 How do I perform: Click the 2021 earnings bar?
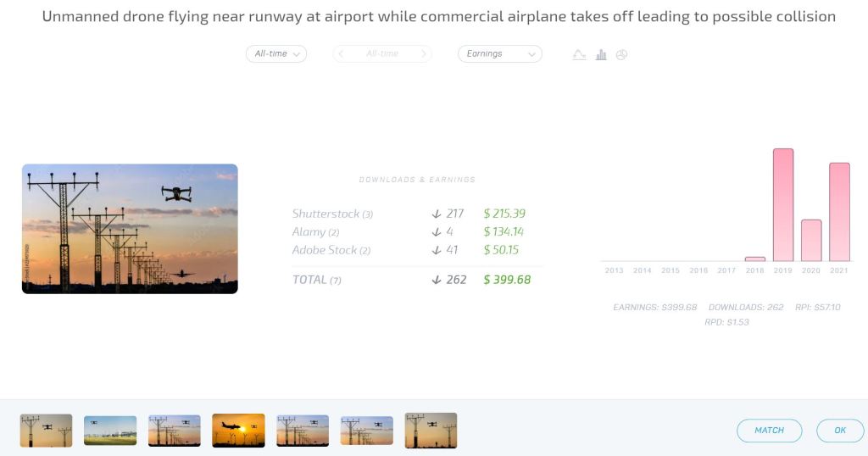click(x=839, y=212)
